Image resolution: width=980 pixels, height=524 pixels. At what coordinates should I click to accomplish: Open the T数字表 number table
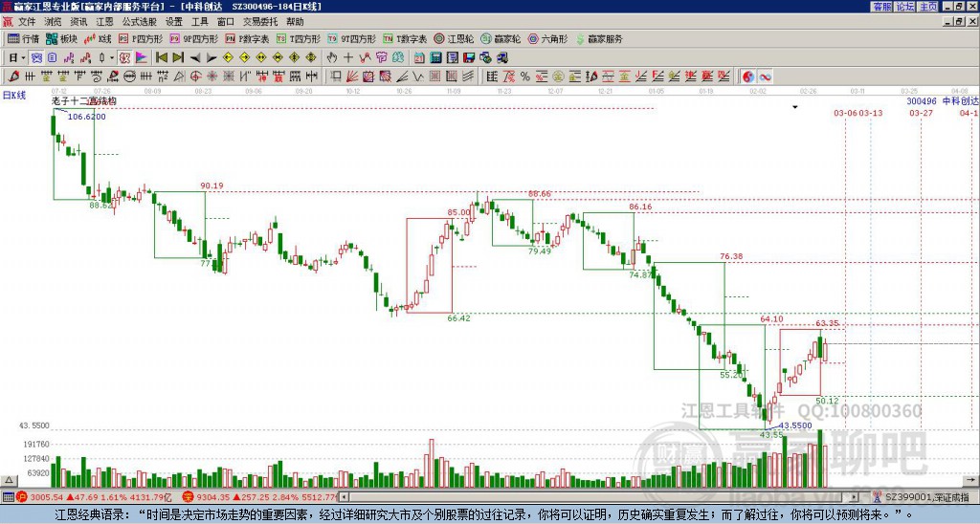[x=405, y=38]
